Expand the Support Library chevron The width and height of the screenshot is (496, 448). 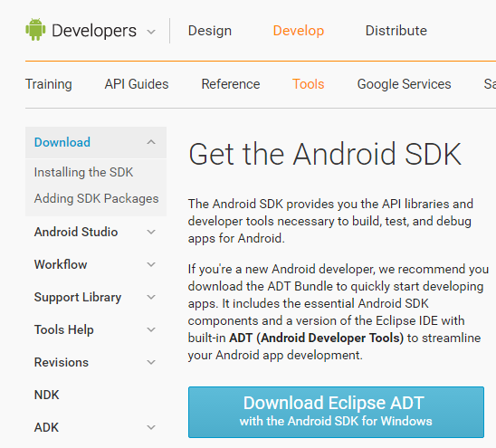(151, 297)
